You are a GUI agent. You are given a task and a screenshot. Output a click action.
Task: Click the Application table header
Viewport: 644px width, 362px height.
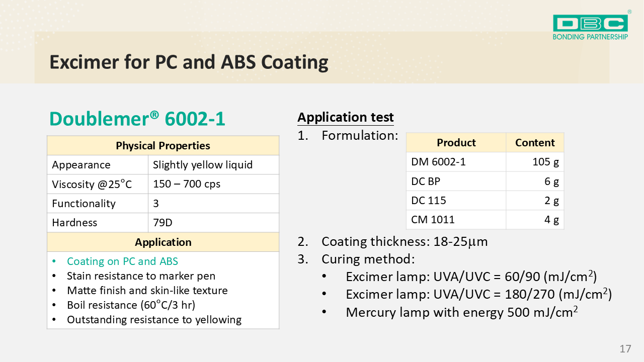[x=163, y=242]
